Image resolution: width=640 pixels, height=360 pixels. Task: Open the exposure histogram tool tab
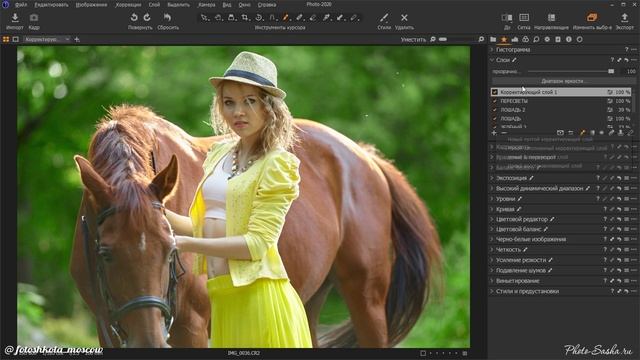pyautogui.click(x=515, y=40)
